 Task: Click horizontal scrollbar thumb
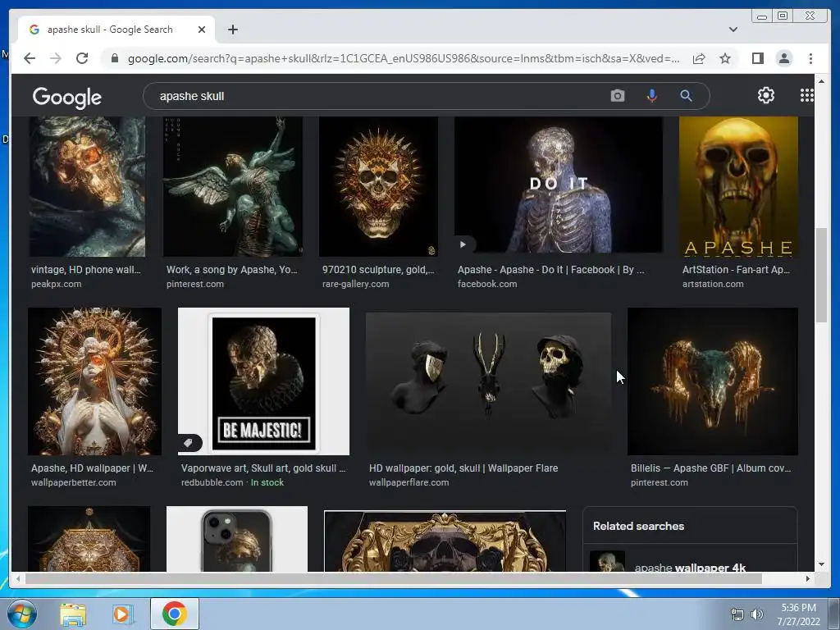(x=393, y=578)
